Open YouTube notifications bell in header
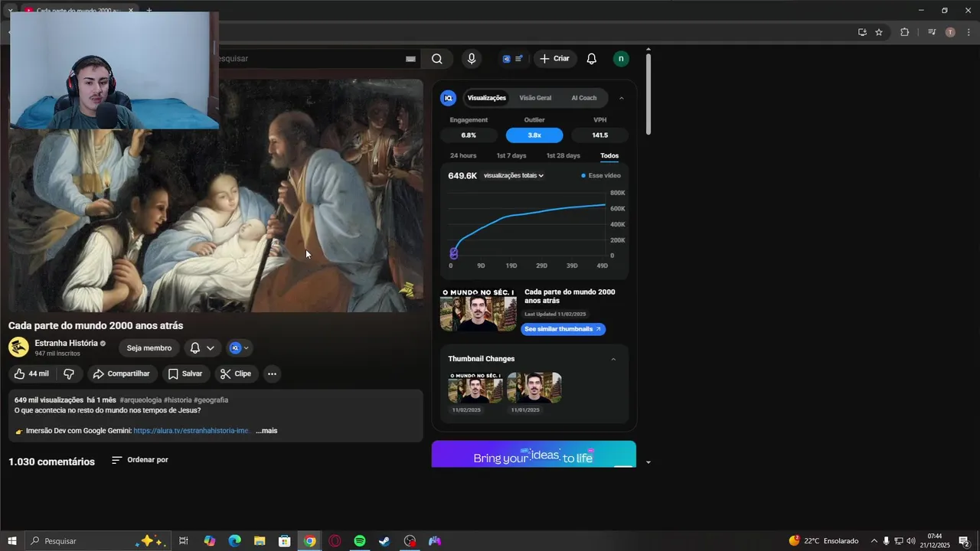Viewport: 980px width, 551px height. [x=591, y=59]
